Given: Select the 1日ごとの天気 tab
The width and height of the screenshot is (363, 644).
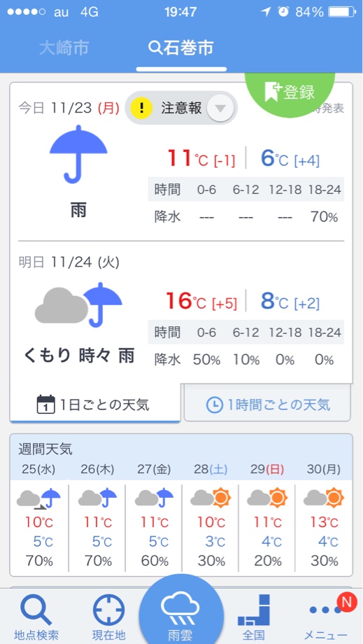Looking at the screenshot, I should (94, 404).
